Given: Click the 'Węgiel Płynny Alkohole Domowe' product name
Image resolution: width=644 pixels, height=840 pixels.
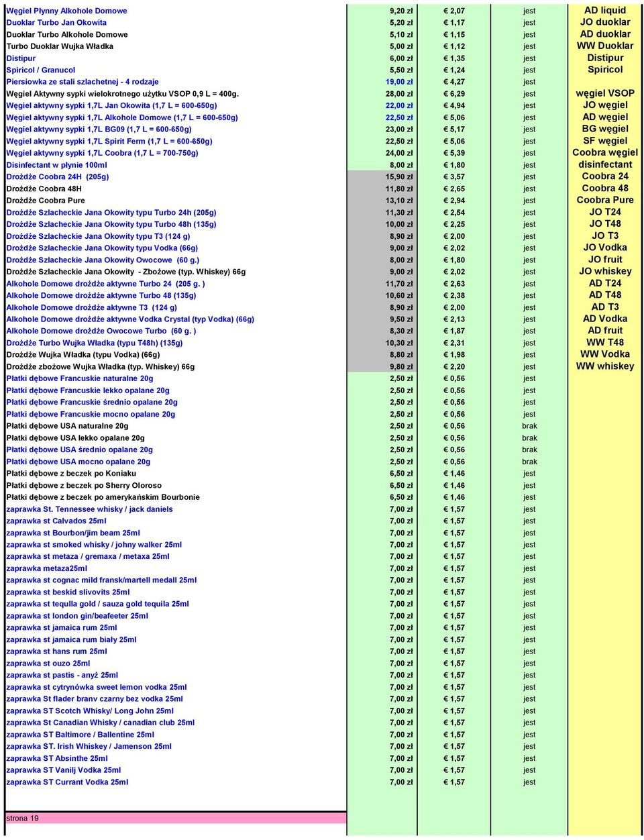Looking at the screenshot, I should click(x=66, y=11).
